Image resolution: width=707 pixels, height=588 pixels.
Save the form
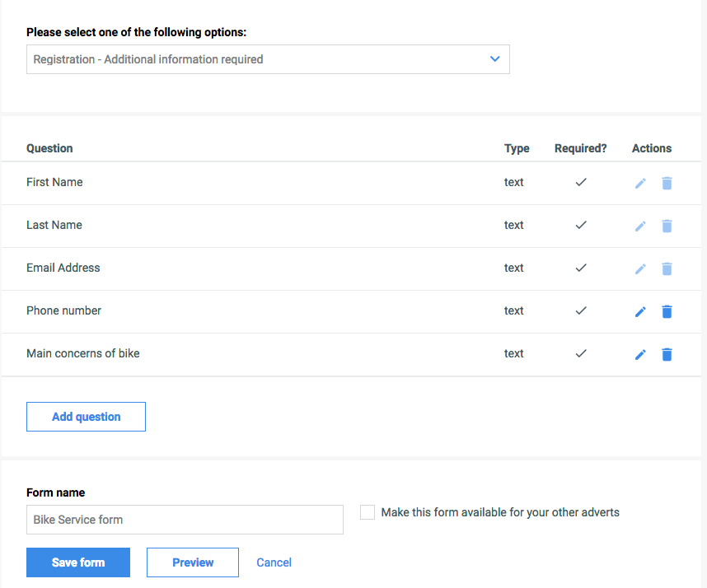pyautogui.click(x=78, y=562)
